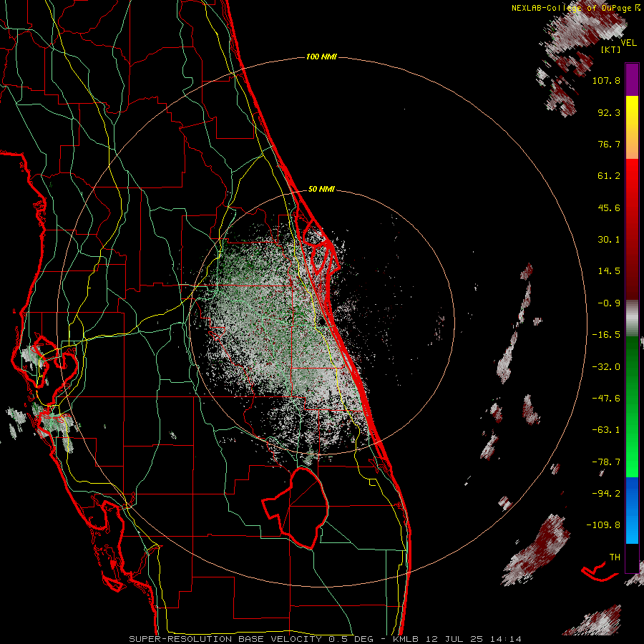Select the -16.5 value on velocity scale
Screen dimensions: 644x644
pyautogui.click(x=606, y=335)
